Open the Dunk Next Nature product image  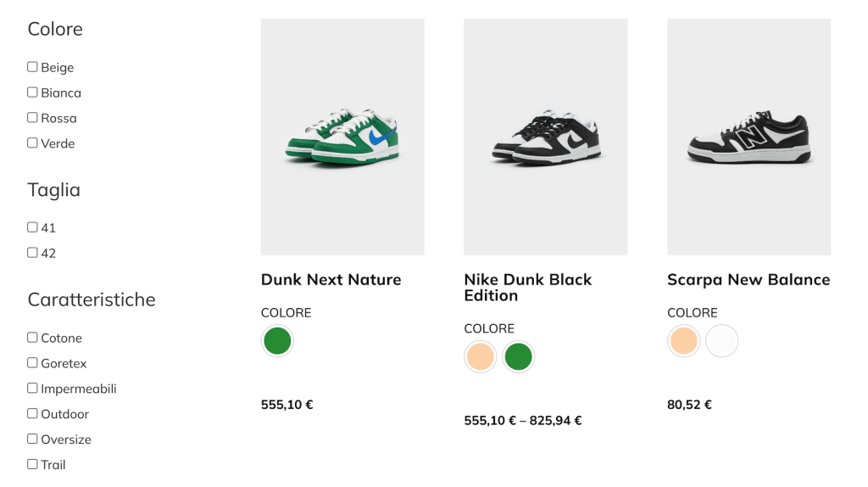pyautogui.click(x=342, y=137)
